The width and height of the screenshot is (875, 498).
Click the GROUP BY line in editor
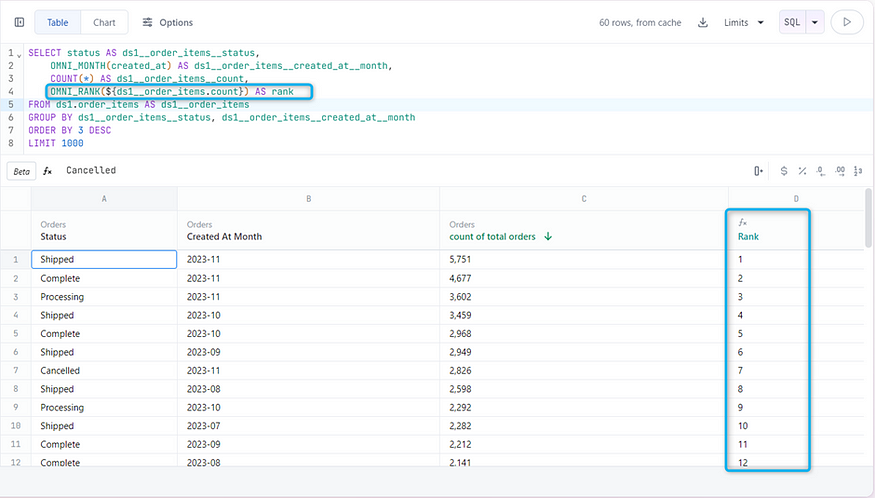tap(222, 118)
